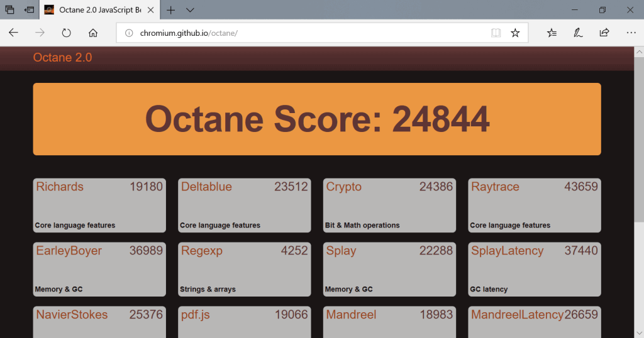Click the page scrollbar down arrow
644x338 pixels.
(x=639, y=333)
